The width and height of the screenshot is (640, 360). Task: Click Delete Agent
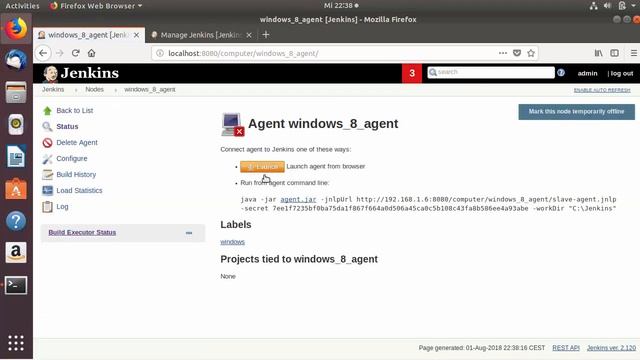point(77,142)
